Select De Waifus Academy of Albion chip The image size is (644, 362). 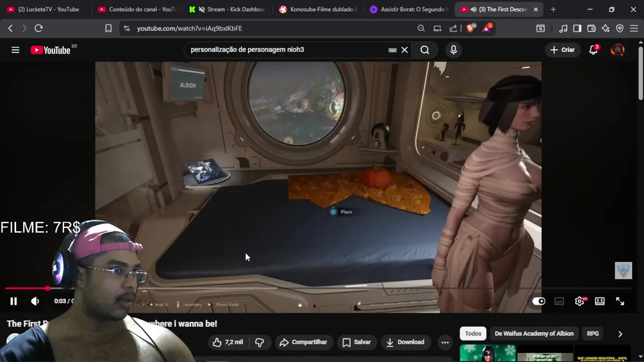pyautogui.click(x=534, y=333)
